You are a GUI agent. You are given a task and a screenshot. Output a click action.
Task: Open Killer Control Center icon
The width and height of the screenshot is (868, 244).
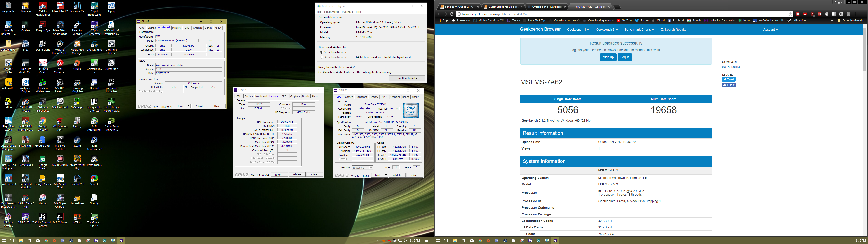coord(43,221)
